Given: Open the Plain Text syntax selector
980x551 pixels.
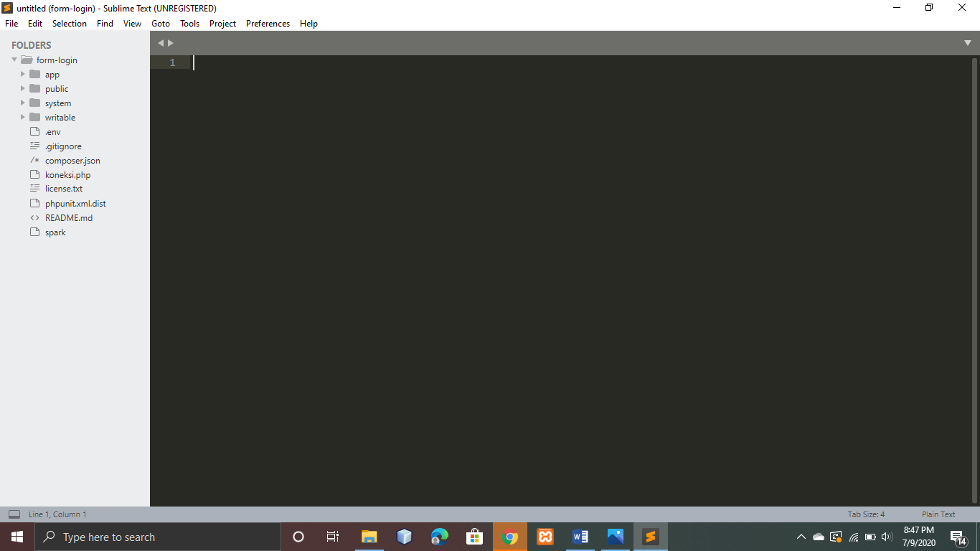Looking at the screenshot, I should [x=938, y=514].
